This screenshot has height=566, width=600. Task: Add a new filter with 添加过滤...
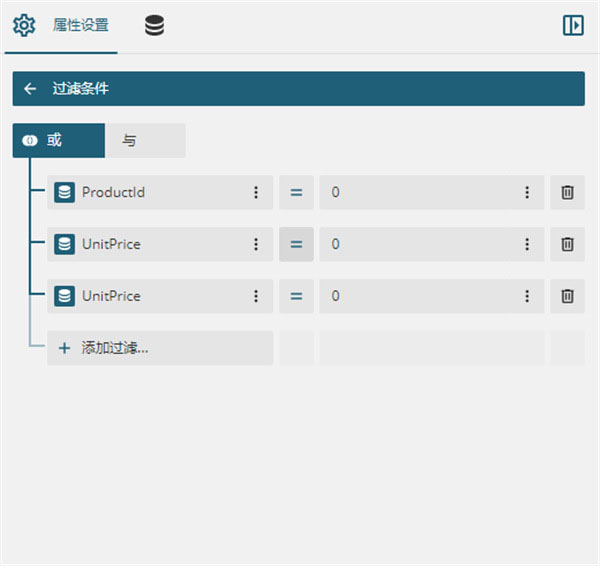pos(160,348)
